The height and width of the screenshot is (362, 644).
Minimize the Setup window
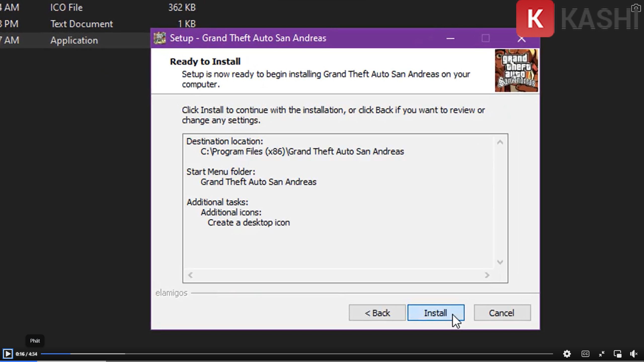450,38
